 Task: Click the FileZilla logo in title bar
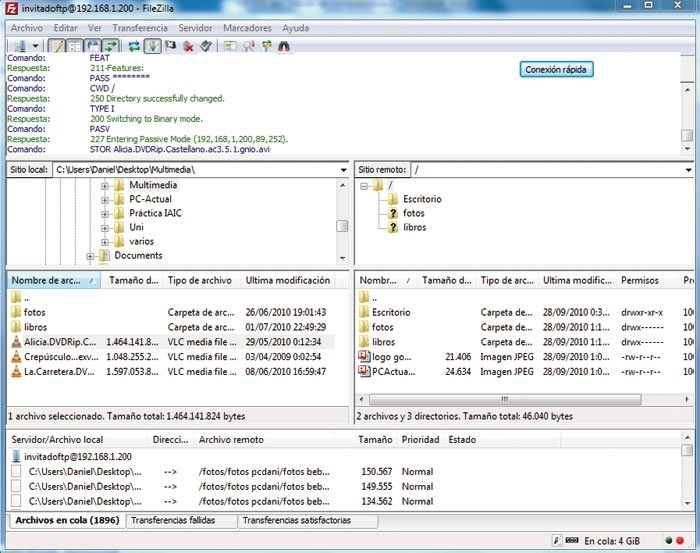tap(11, 8)
